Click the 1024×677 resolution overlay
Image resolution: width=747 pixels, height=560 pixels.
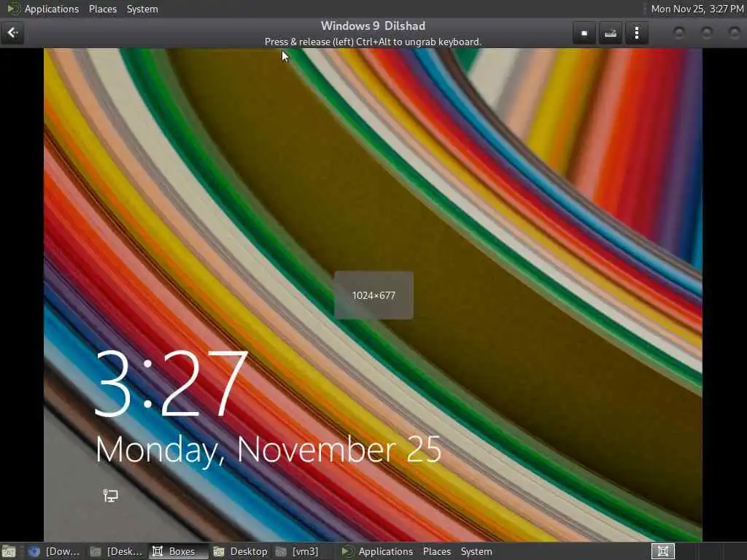[373, 295]
